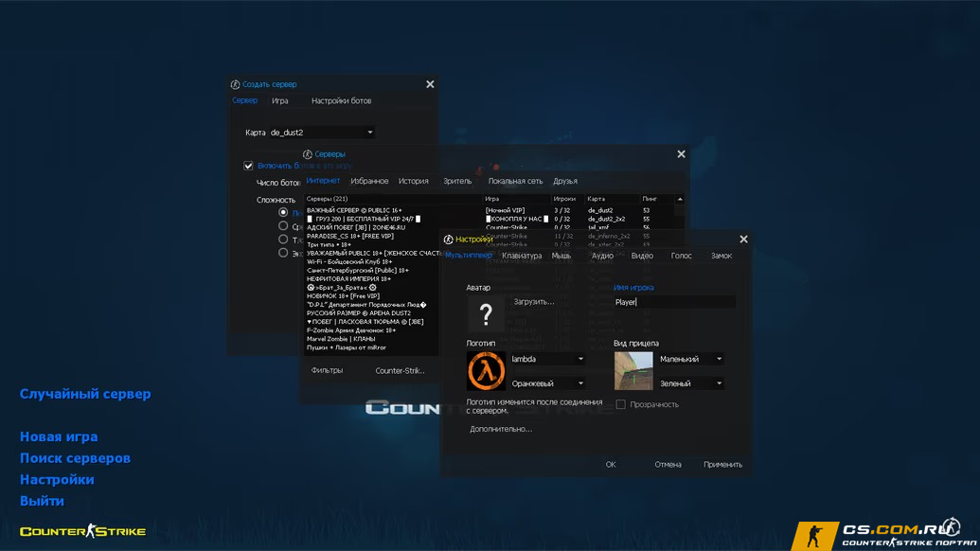Screen dimensions: 980x551
Task: Switch to the Зритель servers tab
Action: pos(457,181)
